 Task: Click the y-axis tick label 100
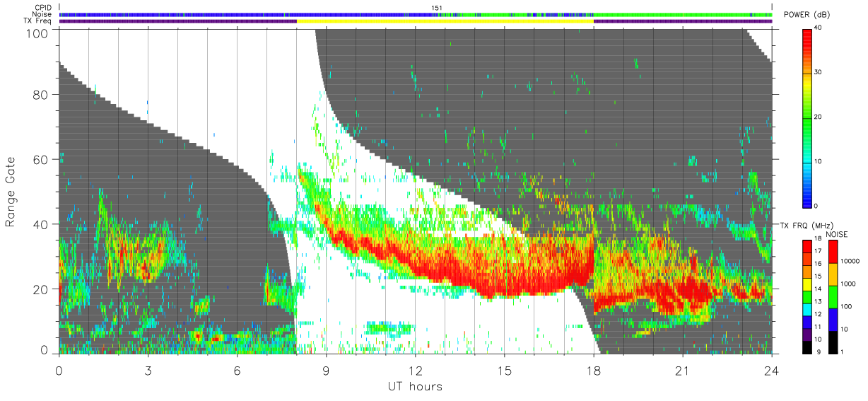[x=38, y=33]
